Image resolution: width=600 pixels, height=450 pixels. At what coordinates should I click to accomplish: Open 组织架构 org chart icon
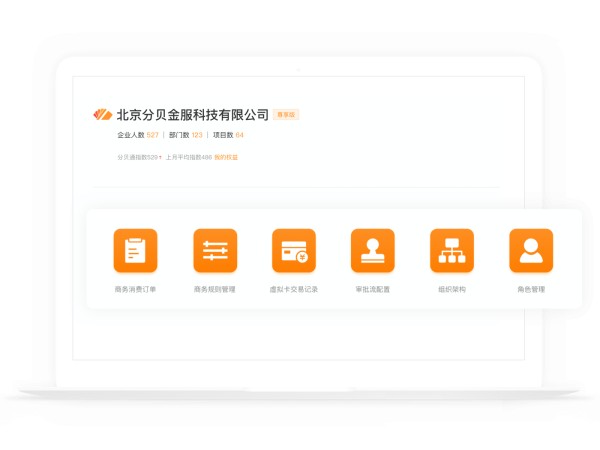click(452, 251)
